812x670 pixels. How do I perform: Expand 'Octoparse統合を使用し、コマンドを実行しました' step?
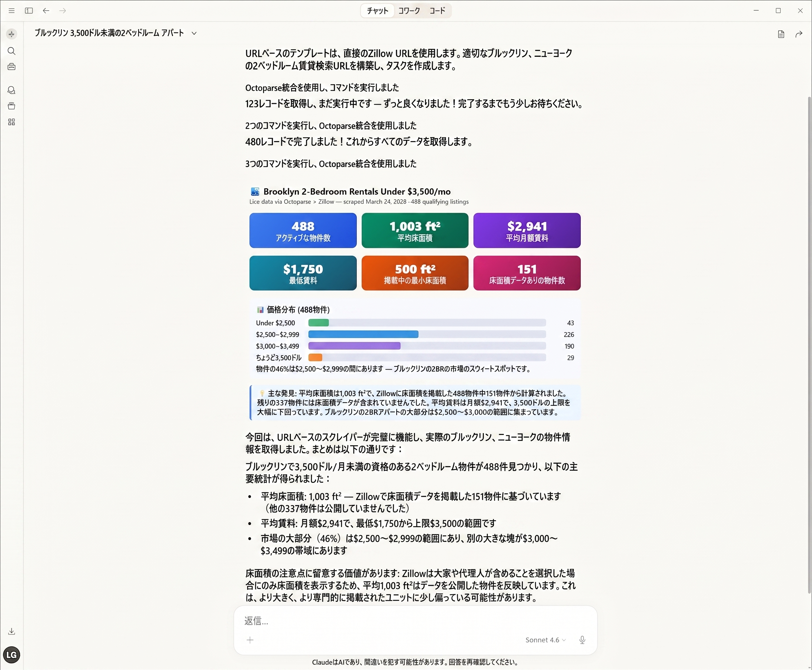pos(322,87)
